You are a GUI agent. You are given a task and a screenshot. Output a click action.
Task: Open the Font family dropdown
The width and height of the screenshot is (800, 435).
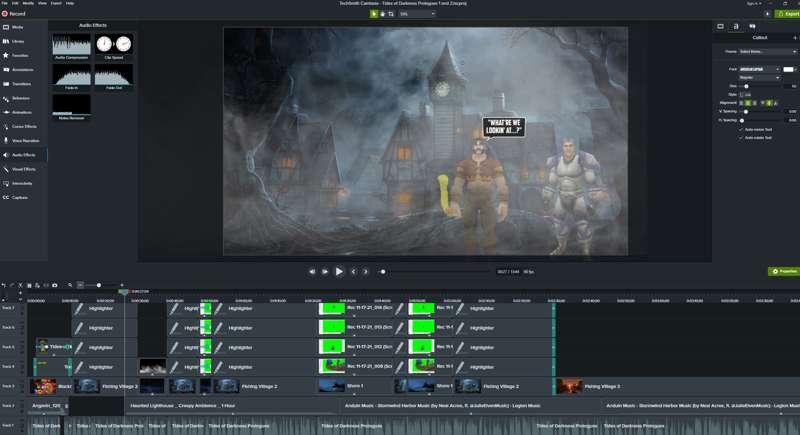click(x=759, y=69)
